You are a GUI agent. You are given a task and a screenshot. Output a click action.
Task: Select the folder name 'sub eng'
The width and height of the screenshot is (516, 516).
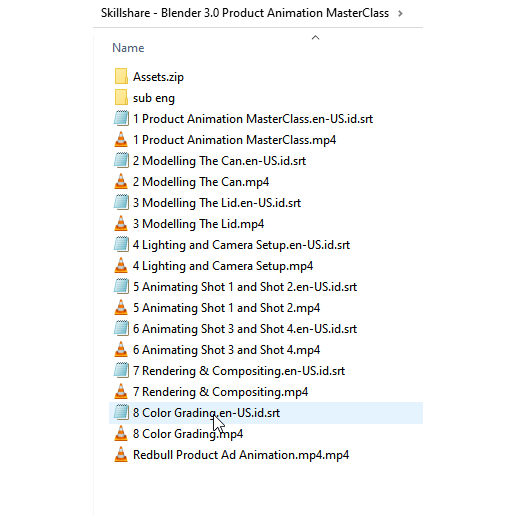point(154,98)
